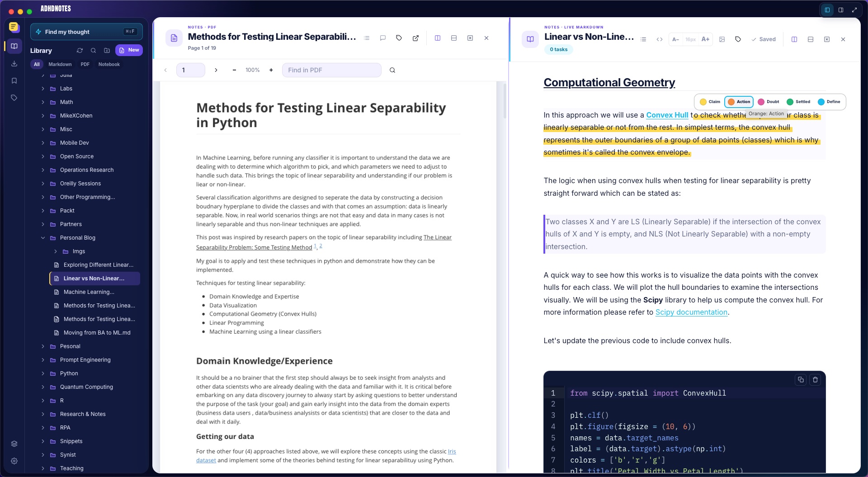This screenshot has width=868, height=477.
Task: Choose the pink Doubt highlight color
Action: tap(768, 102)
